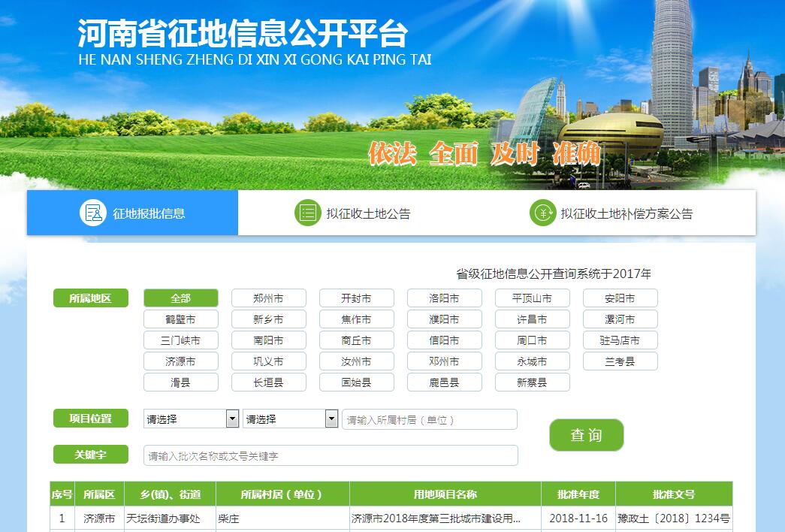Click the village (所属村居) input field

tap(429, 419)
